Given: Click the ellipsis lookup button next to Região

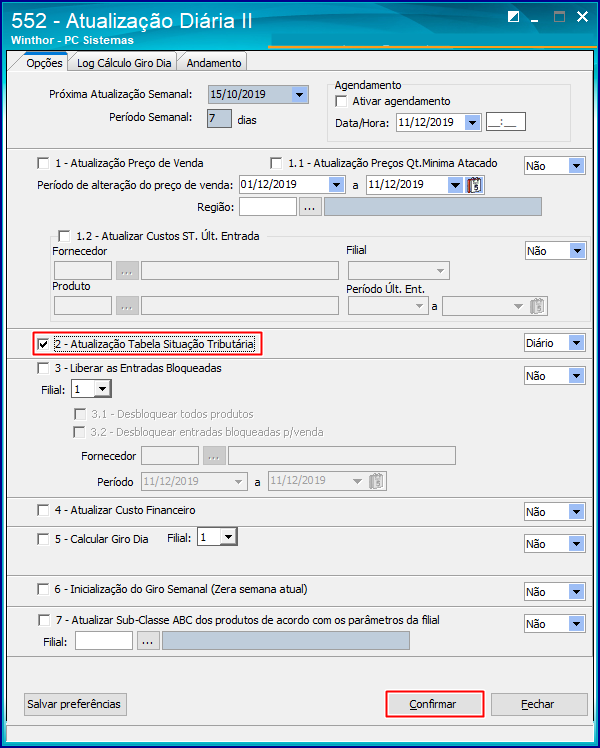Looking at the screenshot, I should [310, 207].
